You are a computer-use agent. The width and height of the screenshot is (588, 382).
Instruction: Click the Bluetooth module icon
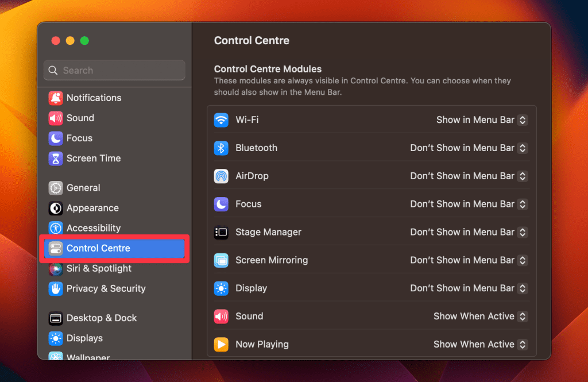coord(221,148)
